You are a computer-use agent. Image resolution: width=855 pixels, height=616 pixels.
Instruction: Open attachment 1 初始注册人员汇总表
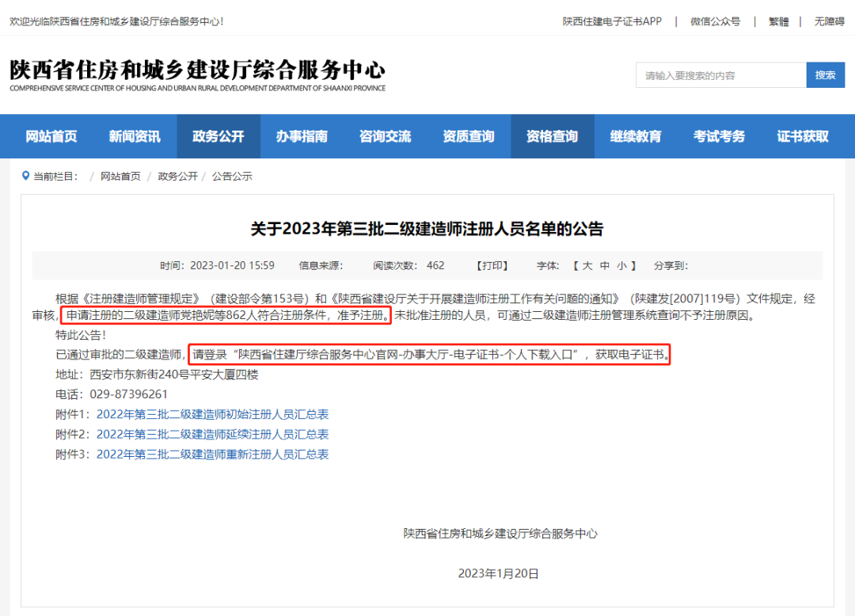point(212,414)
